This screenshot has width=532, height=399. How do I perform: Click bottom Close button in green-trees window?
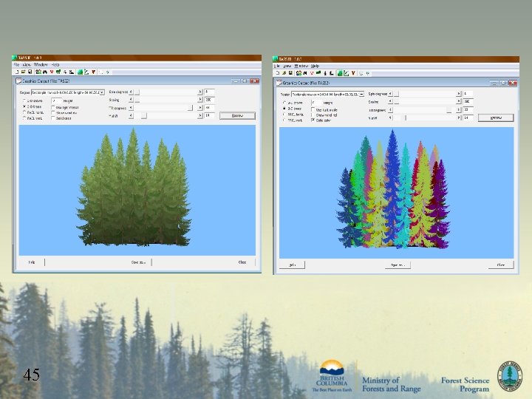point(242,262)
